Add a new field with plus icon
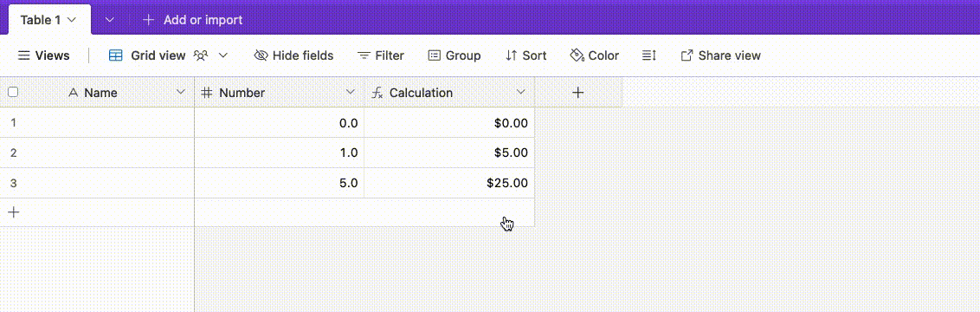Viewport: 980px width, 312px height. [578, 93]
